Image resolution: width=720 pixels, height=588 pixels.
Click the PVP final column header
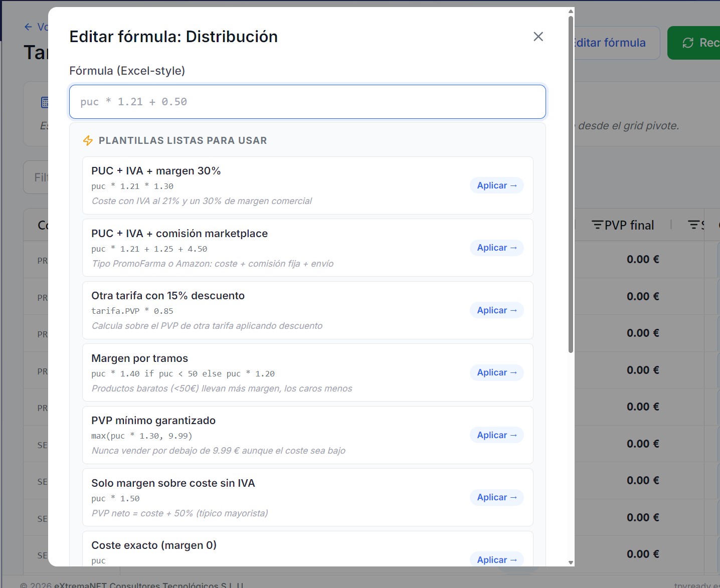pyautogui.click(x=629, y=225)
